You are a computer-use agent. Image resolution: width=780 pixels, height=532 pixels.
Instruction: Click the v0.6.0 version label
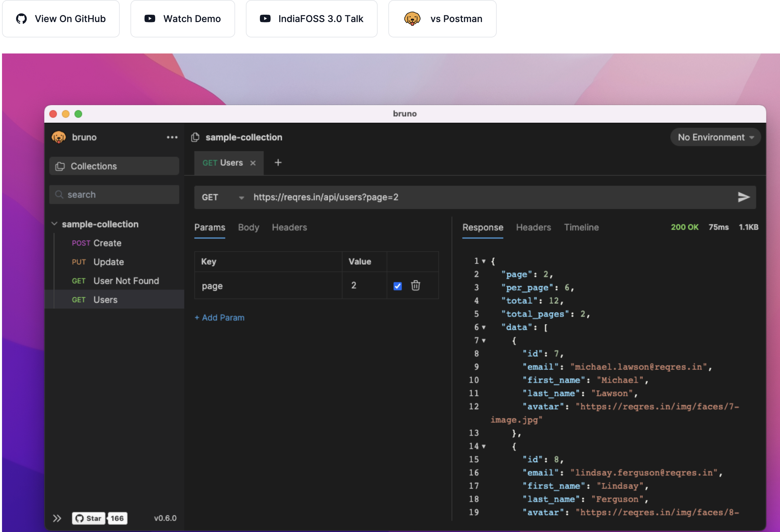click(x=165, y=518)
